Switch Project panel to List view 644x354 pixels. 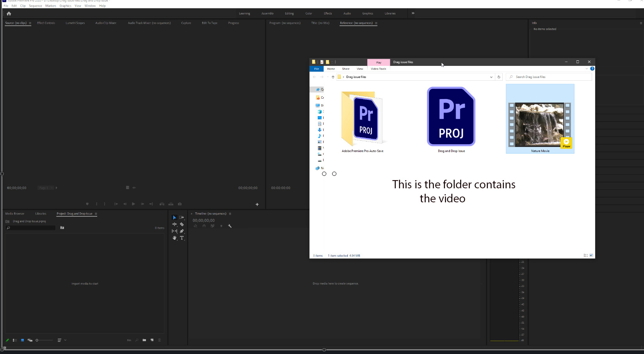click(15, 340)
